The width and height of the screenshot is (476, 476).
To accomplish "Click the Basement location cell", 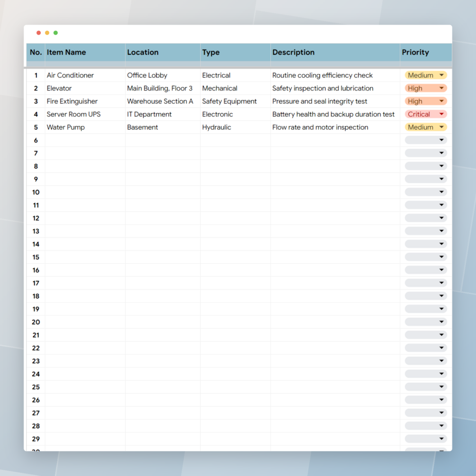I will point(163,127).
